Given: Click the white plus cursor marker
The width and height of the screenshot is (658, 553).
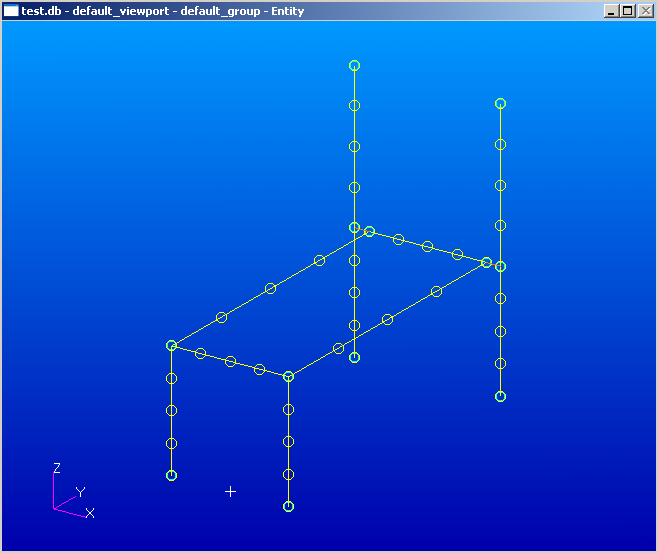Looking at the screenshot, I should 230,491.
